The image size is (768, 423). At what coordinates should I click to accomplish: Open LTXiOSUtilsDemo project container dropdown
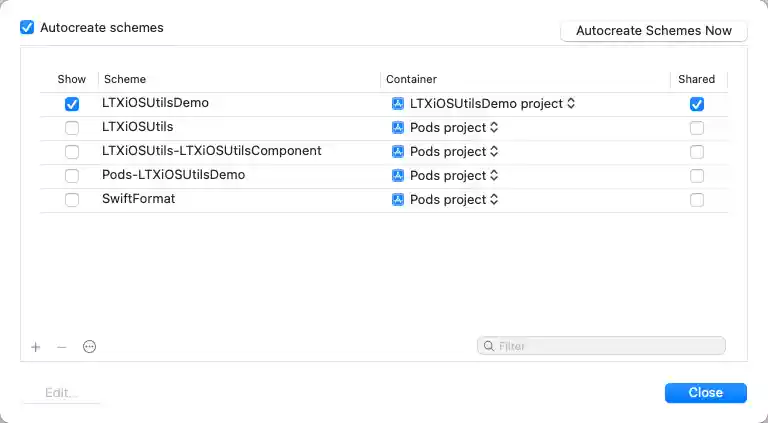571,104
